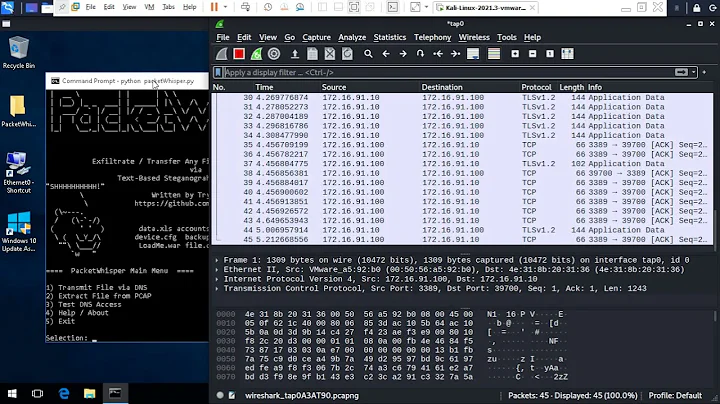Zoom in packet text with plus icon
Image resolution: width=720 pixels, height=404 pixels.
coord(515,54)
